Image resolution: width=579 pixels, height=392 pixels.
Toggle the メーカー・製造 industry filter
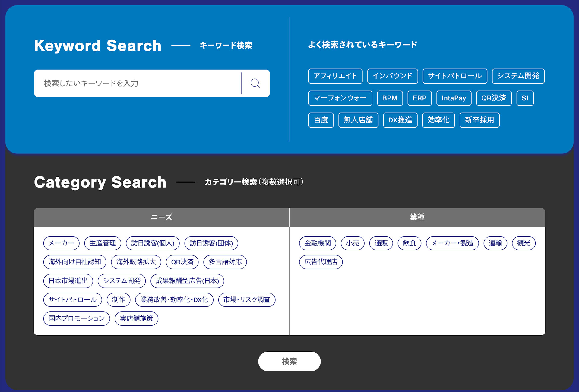pyautogui.click(x=452, y=243)
